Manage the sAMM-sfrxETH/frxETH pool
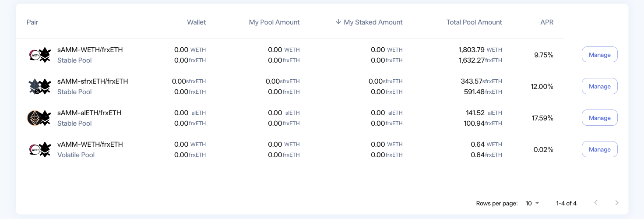This screenshot has height=219, width=644. [599, 86]
